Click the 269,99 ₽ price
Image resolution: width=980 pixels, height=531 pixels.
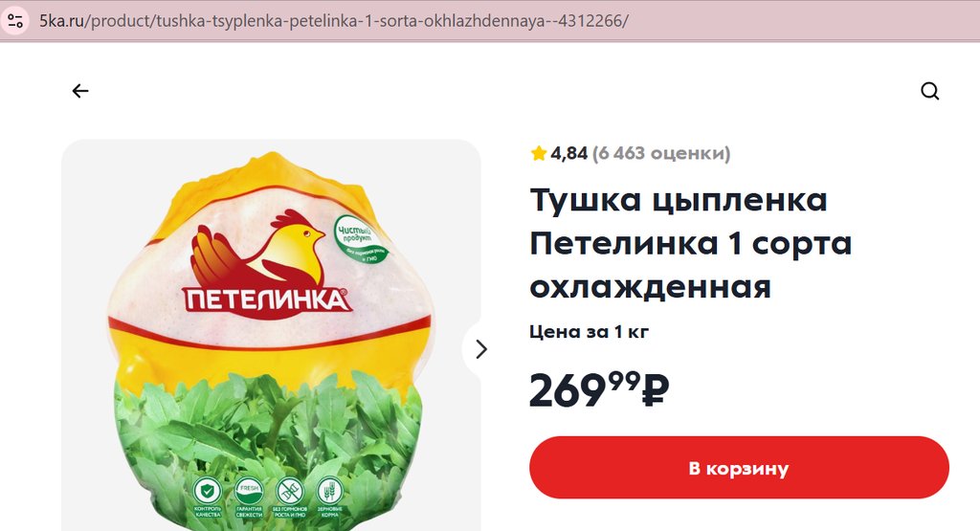click(599, 389)
